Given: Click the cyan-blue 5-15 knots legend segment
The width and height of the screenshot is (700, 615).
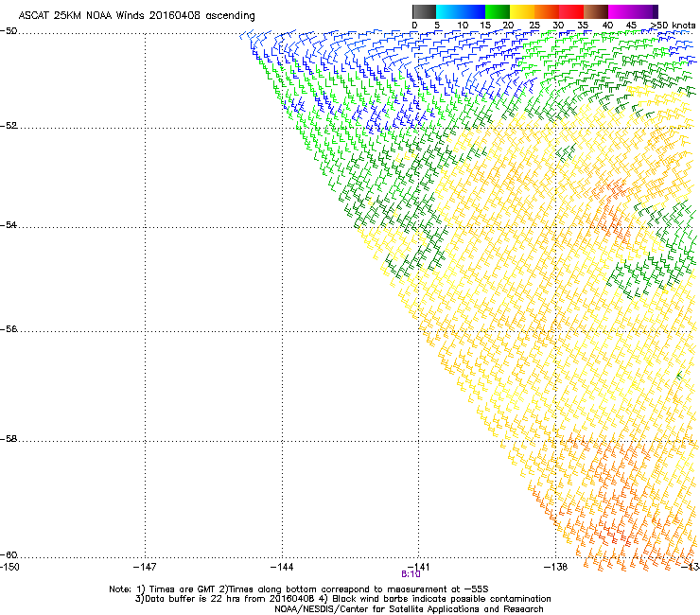Looking at the screenshot, I should tap(461, 11).
